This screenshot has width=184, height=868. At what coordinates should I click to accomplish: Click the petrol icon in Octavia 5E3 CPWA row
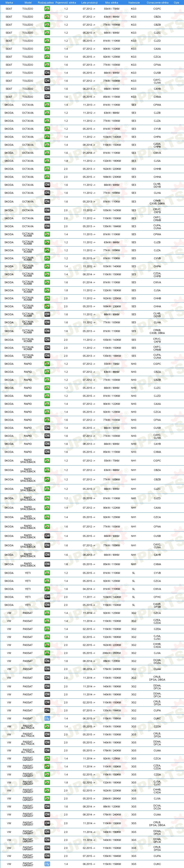(x=47, y=105)
